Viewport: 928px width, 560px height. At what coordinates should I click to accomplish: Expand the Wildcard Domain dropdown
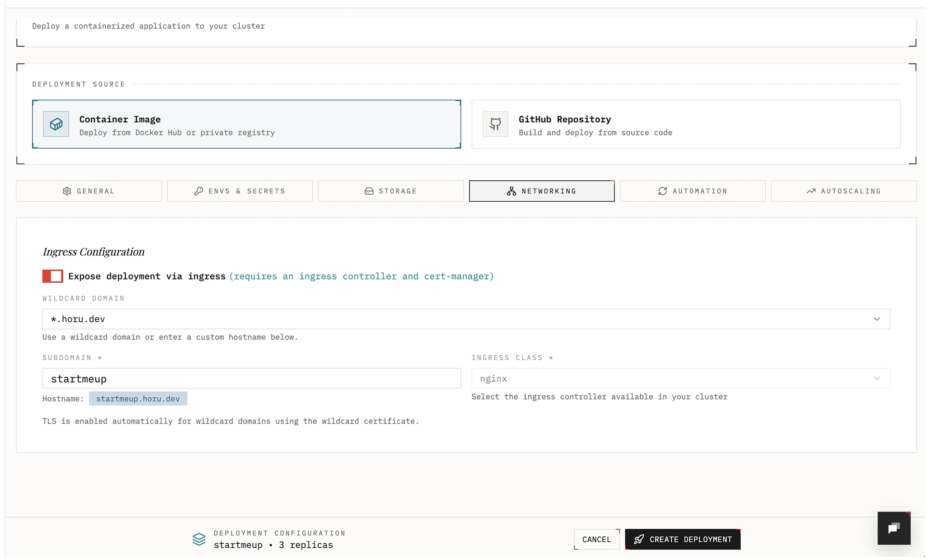466,319
